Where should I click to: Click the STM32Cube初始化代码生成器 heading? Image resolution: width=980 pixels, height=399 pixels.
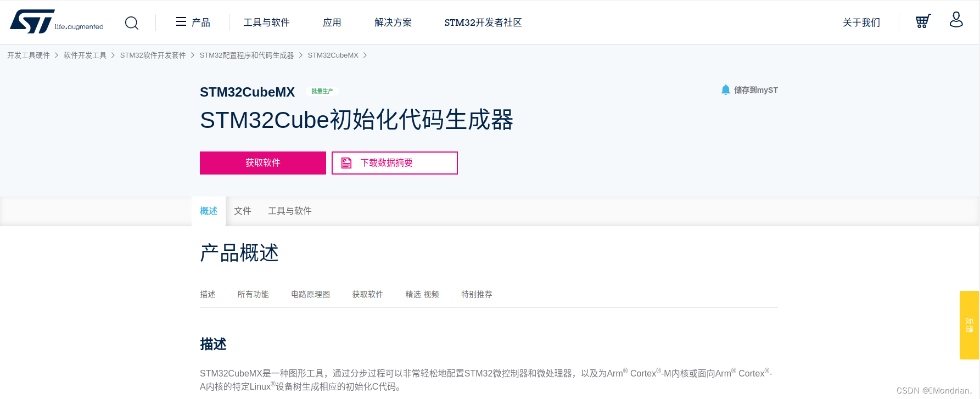tap(357, 120)
